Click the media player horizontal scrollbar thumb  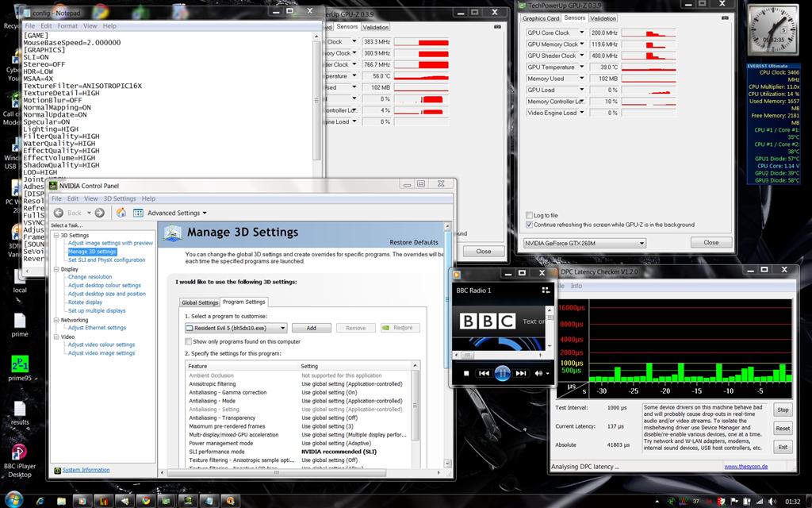pos(467,355)
